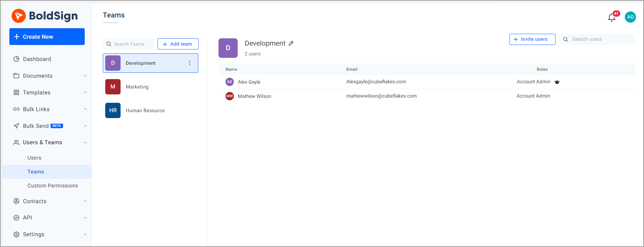Screen dimensions: 644x247
Task: Expand the Templates menu chevron
Action: pyautogui.click(x=85, y=92)
